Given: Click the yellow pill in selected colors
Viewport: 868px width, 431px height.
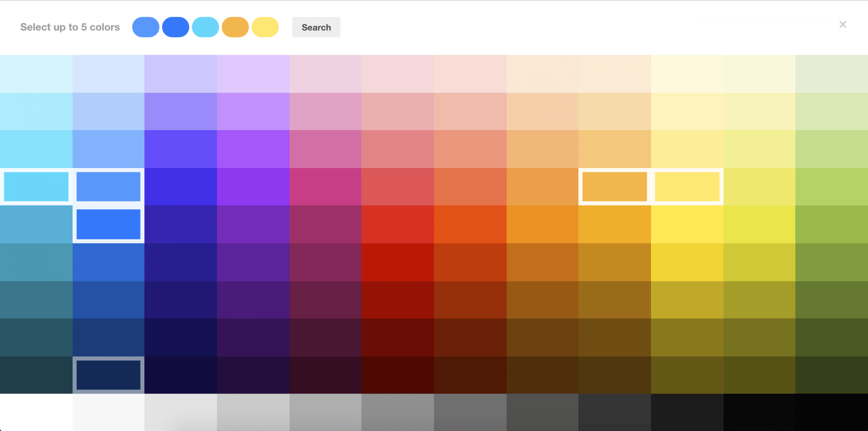Looking at the screenshot, I should click(265, 27).
